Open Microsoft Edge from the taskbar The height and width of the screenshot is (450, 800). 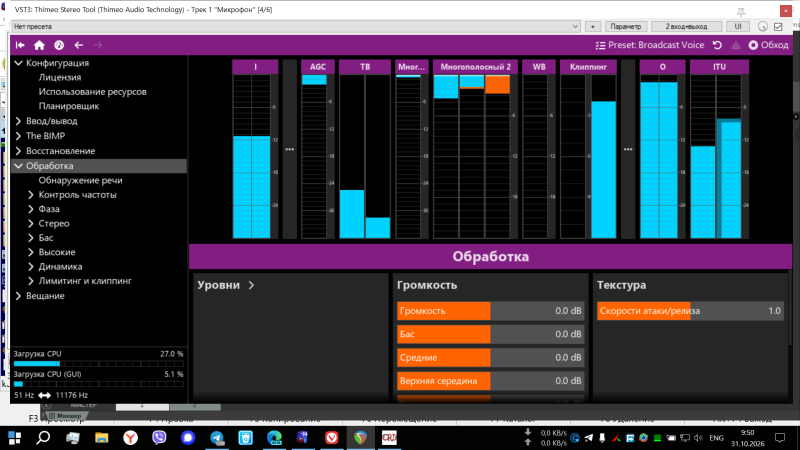pyautogui.click(x=274, y=438)
